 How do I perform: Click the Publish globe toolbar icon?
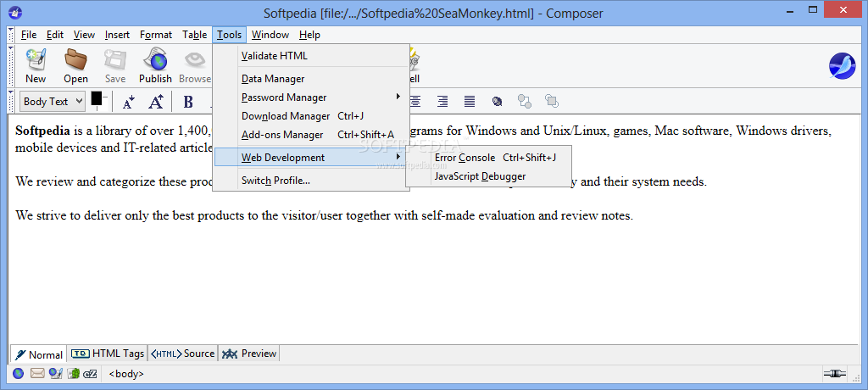155,59
